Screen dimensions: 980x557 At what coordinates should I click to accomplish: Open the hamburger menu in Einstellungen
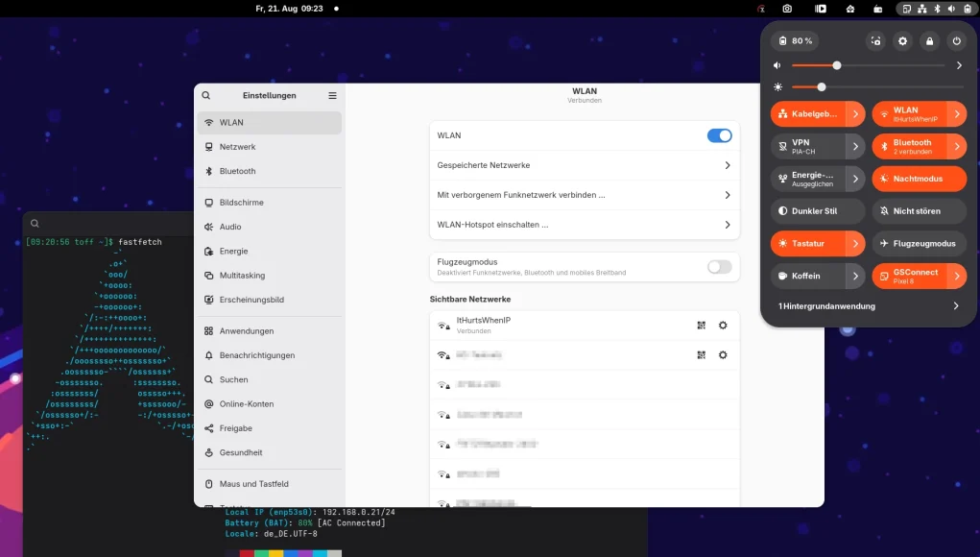[x=332, y=96]
